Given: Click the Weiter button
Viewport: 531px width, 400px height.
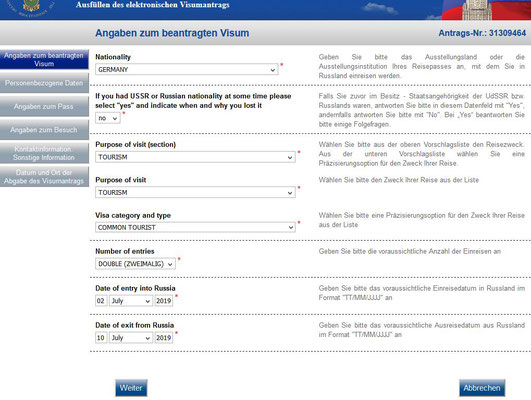Looking at the screenshot, I should click(131, 388).
